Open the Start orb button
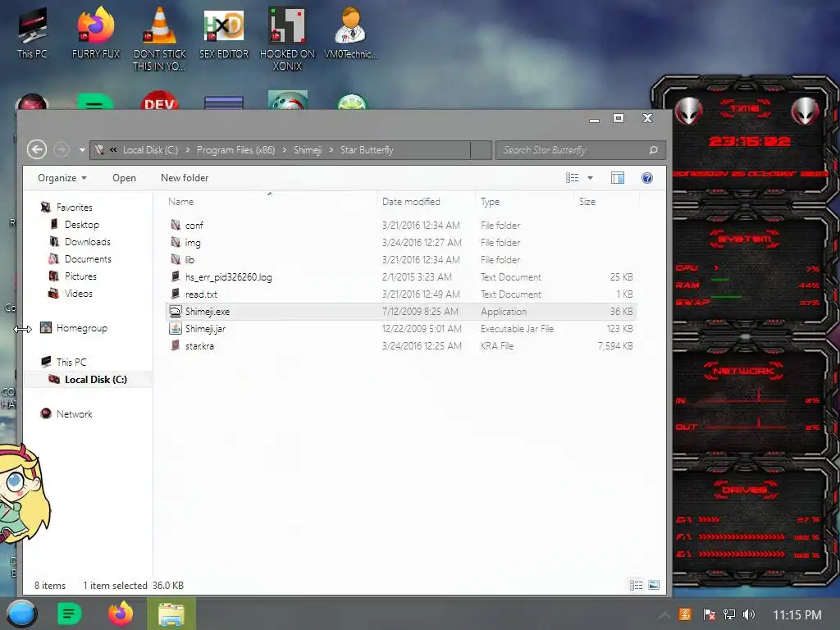This screenshot has height=630, width=840. pos(22,614)
